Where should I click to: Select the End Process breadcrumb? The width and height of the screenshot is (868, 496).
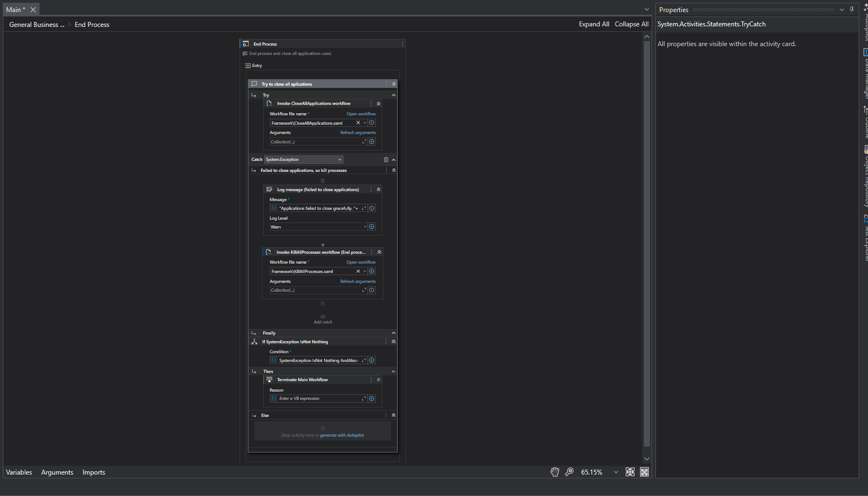(x=92, y=25)
